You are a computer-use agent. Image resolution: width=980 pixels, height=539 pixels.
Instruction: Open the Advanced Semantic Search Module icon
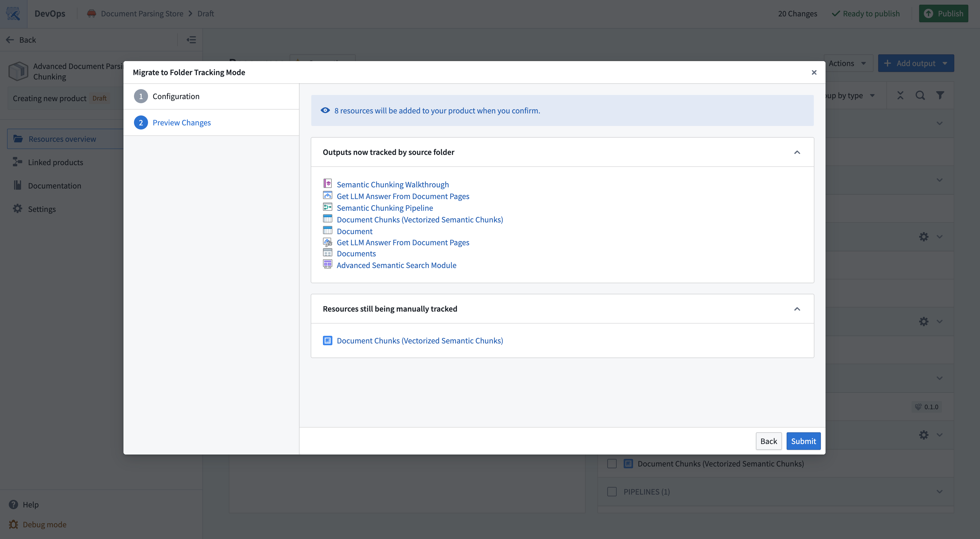point(328,264)
